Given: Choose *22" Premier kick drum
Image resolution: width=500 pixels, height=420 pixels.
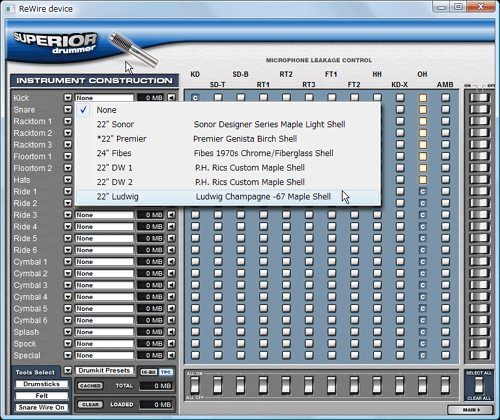Looking at the screenshot, I should [x=228, y=139].
